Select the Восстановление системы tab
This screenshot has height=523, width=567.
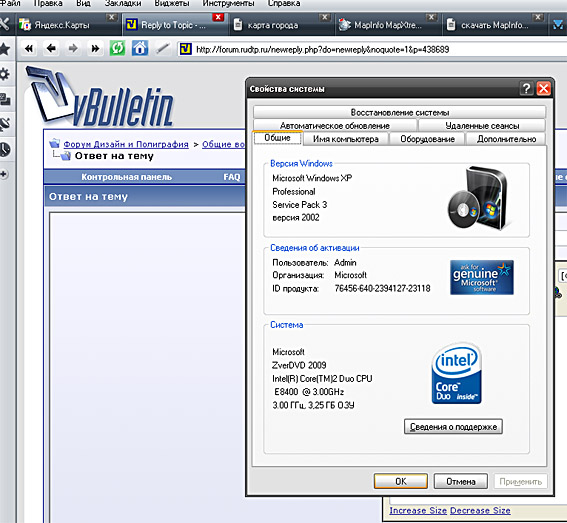[x=400, y=112]
